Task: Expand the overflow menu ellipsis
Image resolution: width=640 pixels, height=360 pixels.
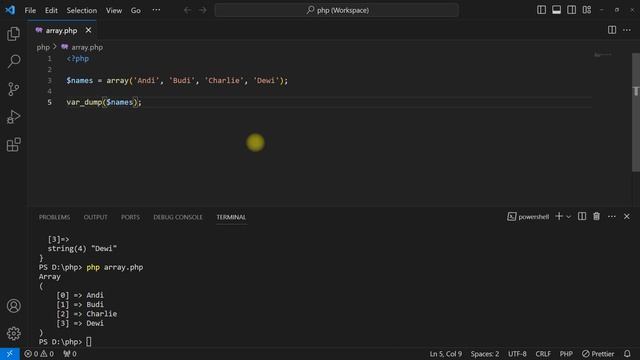Action: (x=156, y=10)
